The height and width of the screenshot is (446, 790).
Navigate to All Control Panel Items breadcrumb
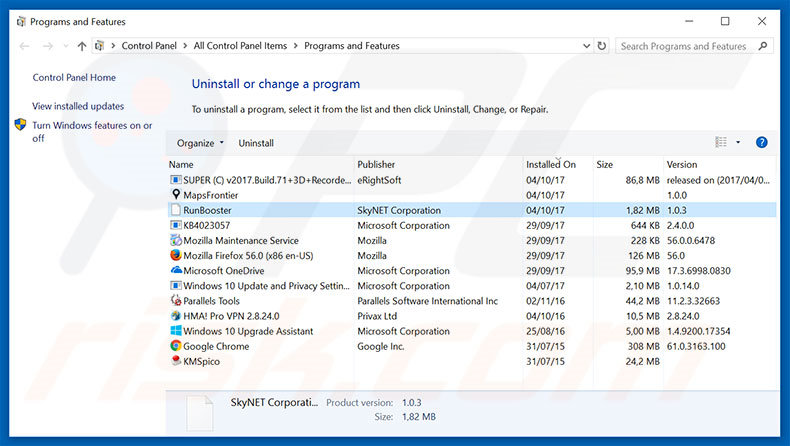coord(240,46)
